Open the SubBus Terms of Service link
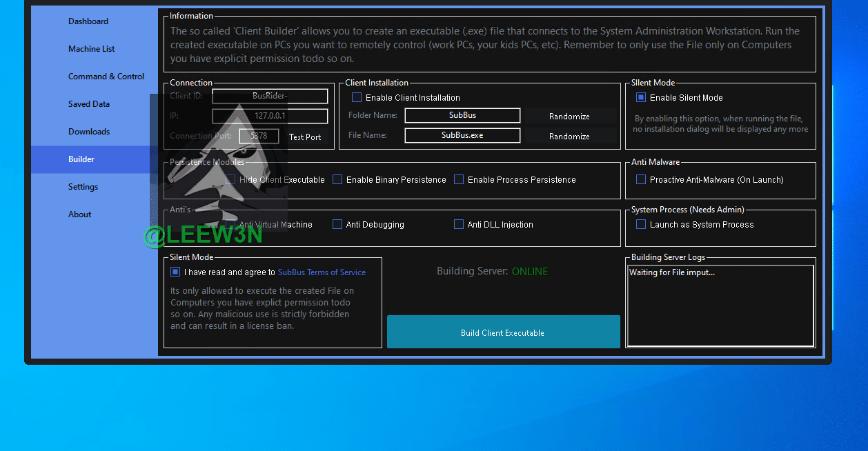868x451 pixels. click(x=322, y=272)
